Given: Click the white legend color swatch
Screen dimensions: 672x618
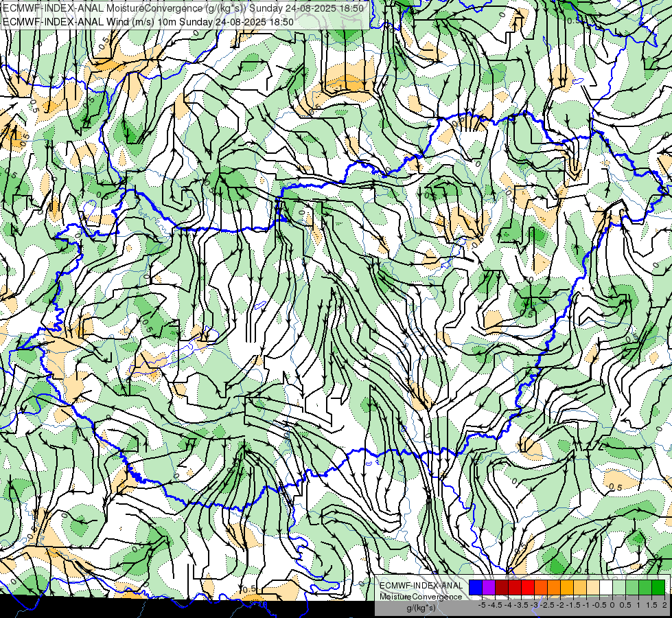Looking at the screenshot, I should coord(606,587).
